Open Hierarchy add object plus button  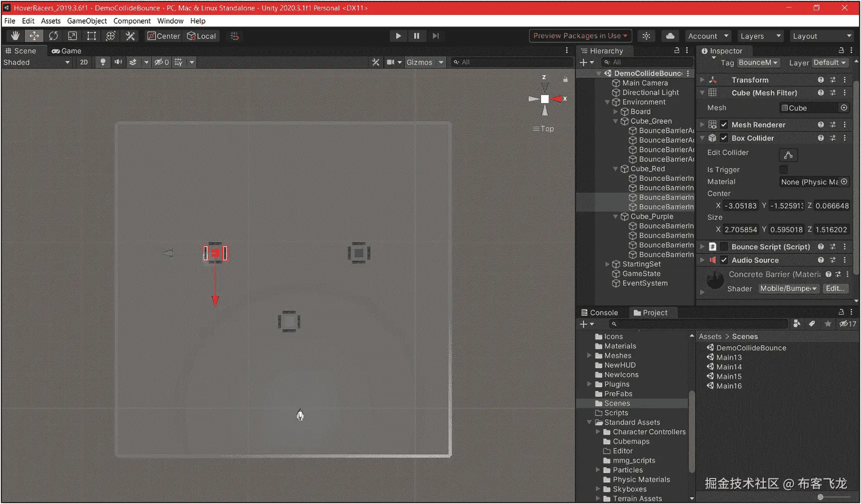586,62
